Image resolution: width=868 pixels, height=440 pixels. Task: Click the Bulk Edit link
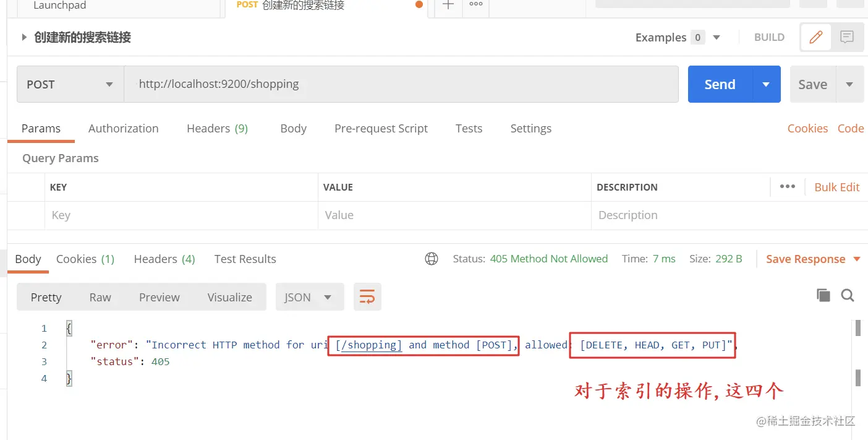point(837,187)
